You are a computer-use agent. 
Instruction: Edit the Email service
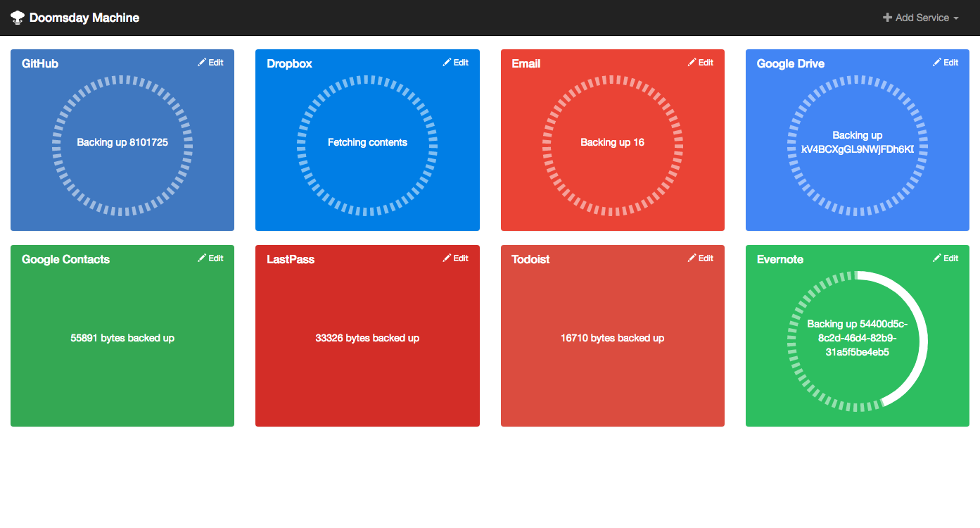700,63
